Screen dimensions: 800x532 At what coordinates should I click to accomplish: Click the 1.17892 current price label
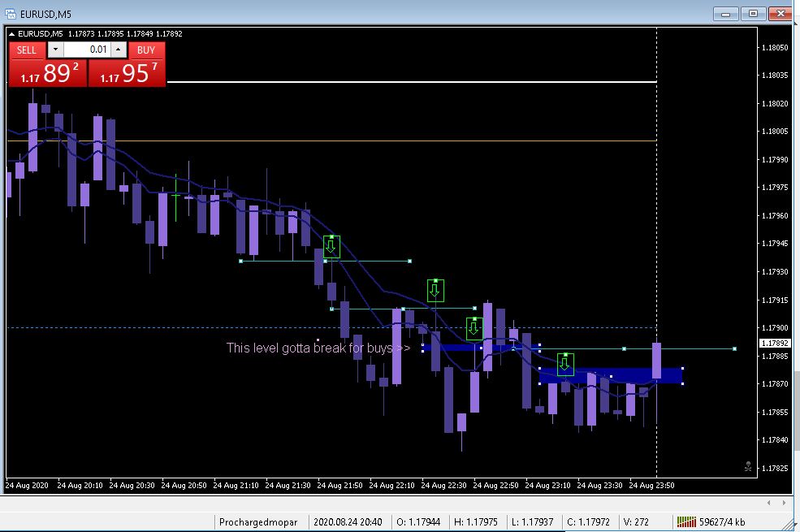pyautogui.click(x=775, y=344)
